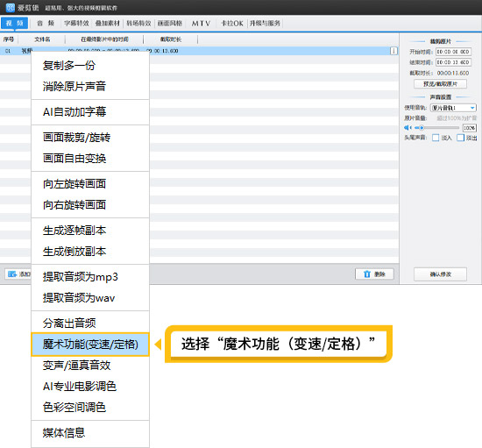Click the info icon on the video row
Screen dimensions: 482x448
(x=393, y=51)
